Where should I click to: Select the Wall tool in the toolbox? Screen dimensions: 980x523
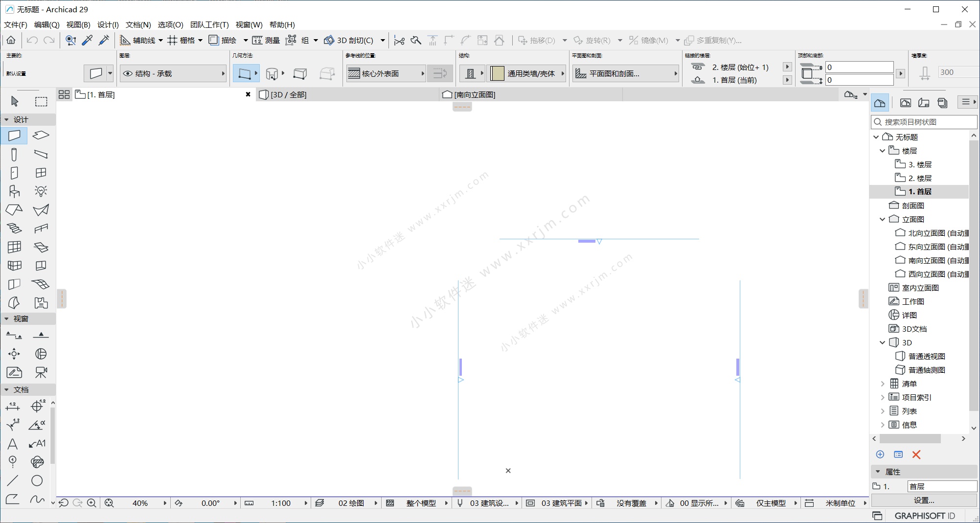pos(14,136)
